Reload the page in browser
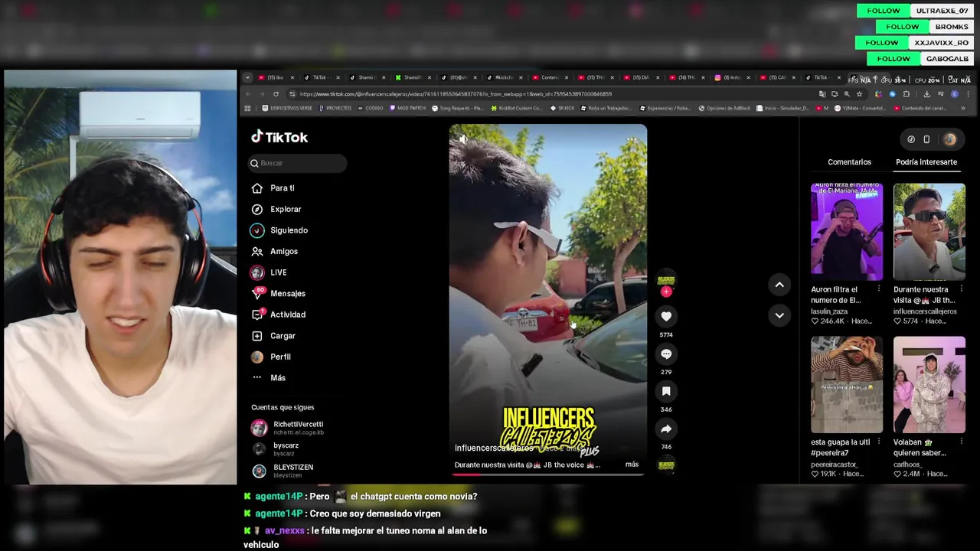 coord(276,94)
